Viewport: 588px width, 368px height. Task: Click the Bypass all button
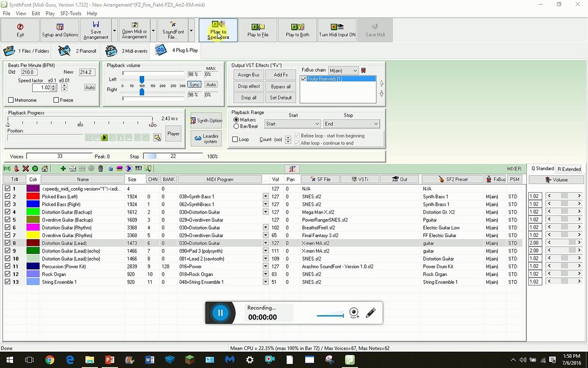(x=281, y=86)
